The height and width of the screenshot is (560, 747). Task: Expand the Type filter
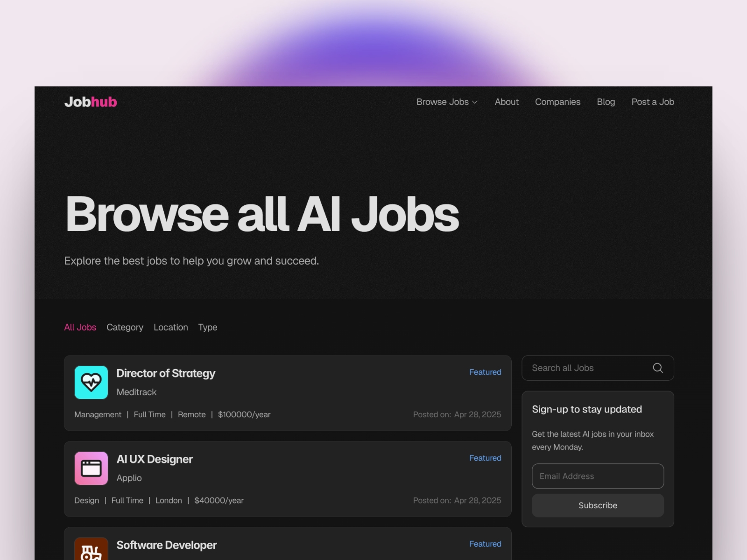(207, 327)
